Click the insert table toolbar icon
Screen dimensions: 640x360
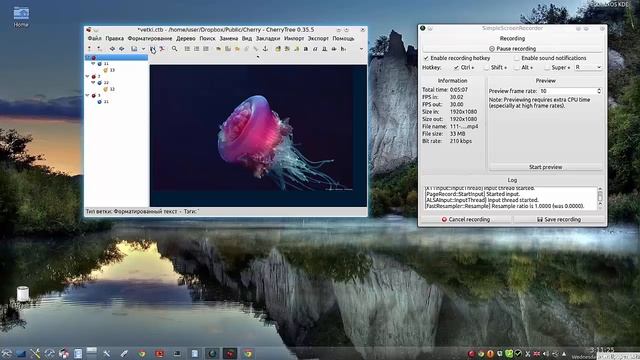click(x=228, y=49)
